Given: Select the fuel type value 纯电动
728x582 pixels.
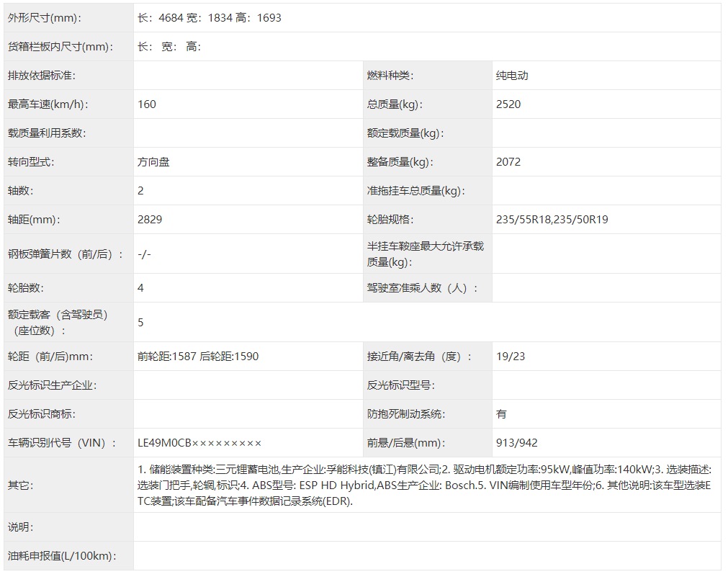Looking at the screenshot, I should (512, 76).
